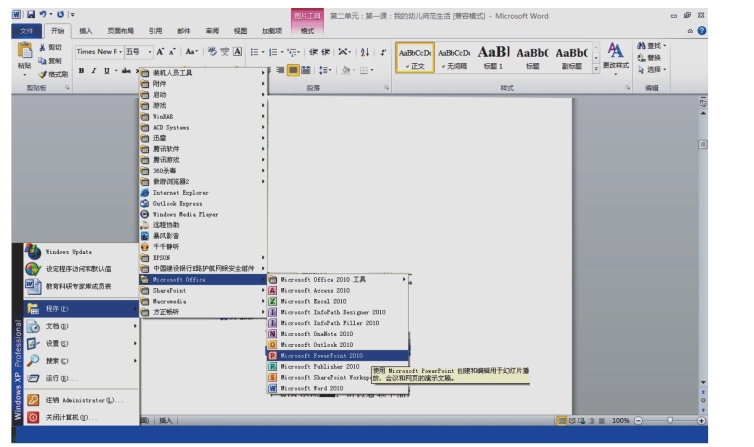Switch to 视图 ribbon tab

pyautogui.click(x=240, y=31)
